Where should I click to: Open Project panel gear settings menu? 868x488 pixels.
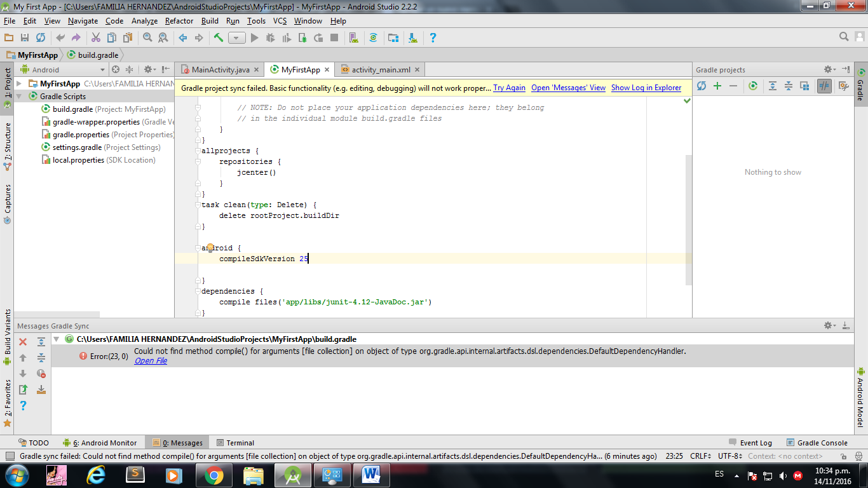[149, 70]
